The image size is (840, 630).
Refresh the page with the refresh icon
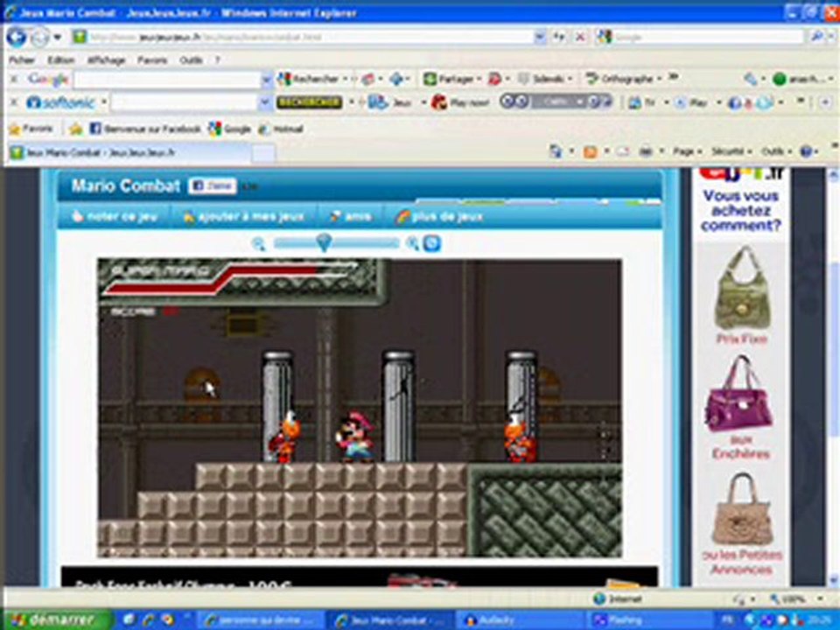pyautogui.click(x=559, y=37)
